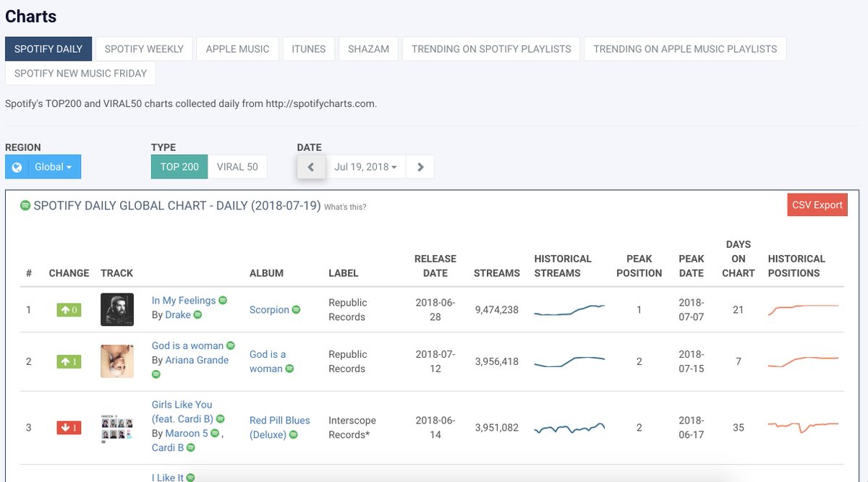Screen dimensions: 868x482
Task: Open Spotify New Music Friday tab
Action: click(x=80, y=74)
